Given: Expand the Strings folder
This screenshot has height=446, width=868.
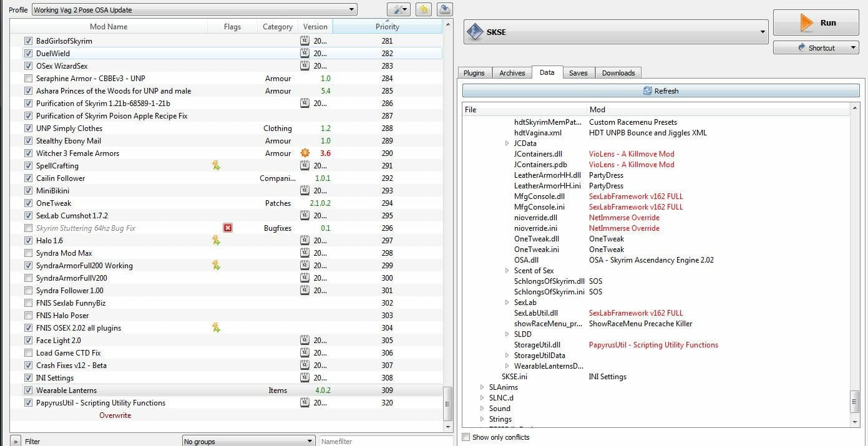Looking at the screenshot, I should pos(482,419).
